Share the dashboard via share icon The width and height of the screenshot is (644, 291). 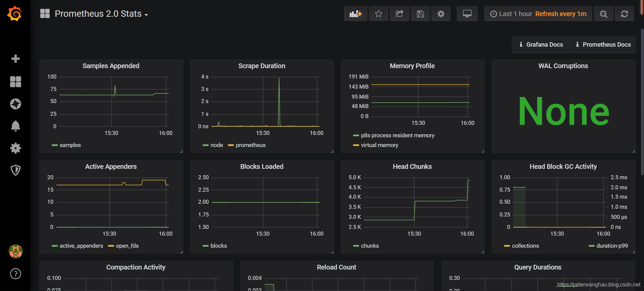click(x=399, y=14)
